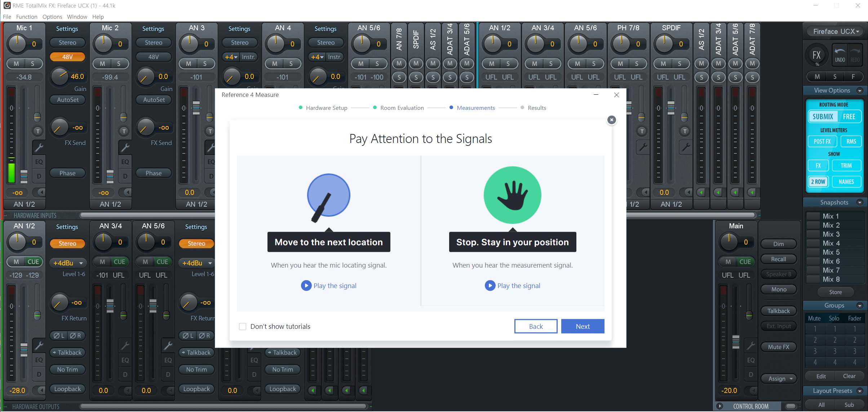
Task: Click Mic 1 trim T button
Action: click(37, 131)
